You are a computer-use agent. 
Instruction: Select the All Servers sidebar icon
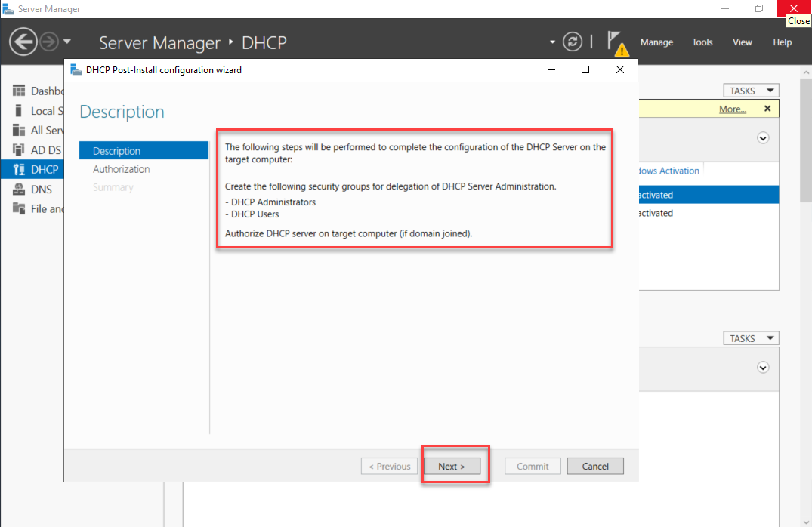(19, 130)
